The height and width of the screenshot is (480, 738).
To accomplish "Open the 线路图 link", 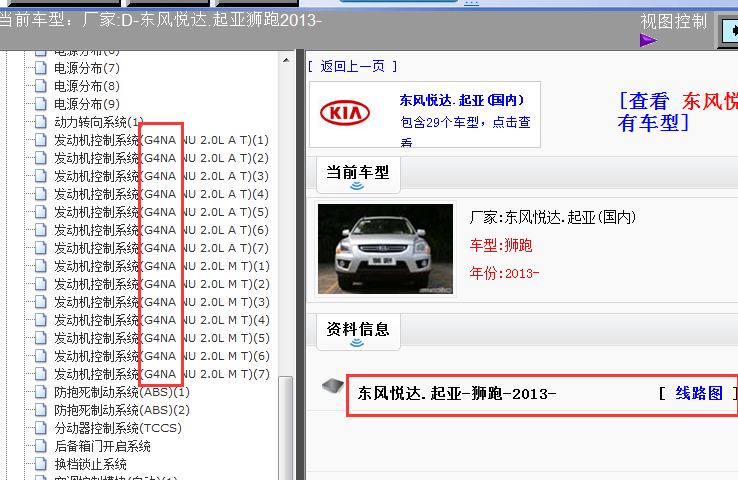I will pos(699,393).
